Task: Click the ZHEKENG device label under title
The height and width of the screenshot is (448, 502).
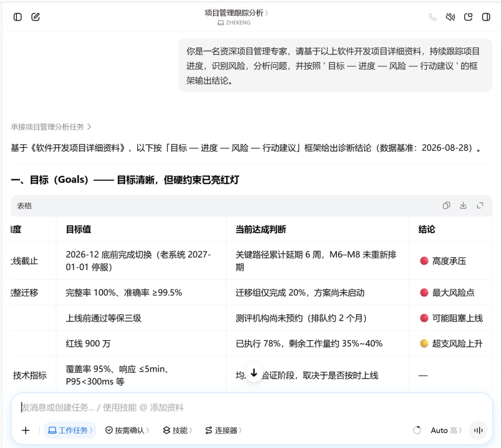Action: 234,23
